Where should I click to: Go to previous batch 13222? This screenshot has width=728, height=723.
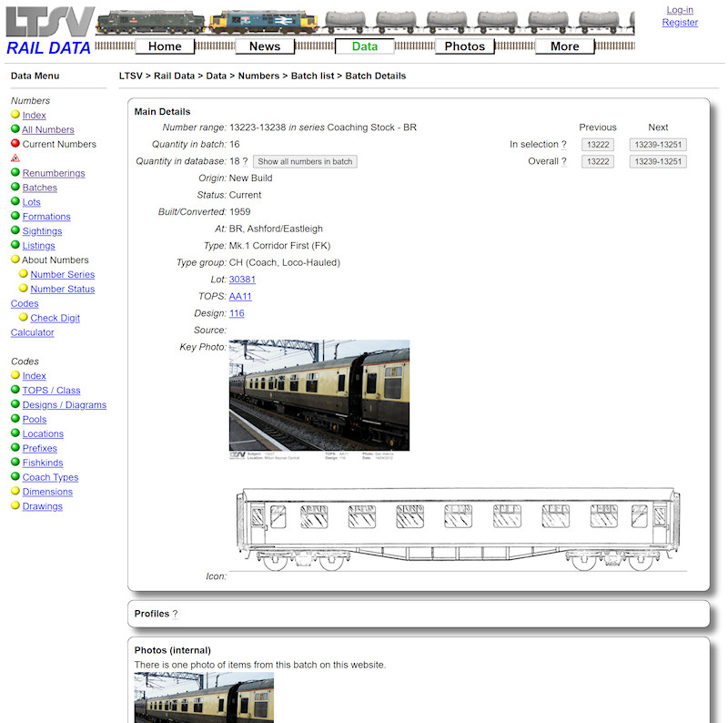pyautogui.click(x=597, y=144)
